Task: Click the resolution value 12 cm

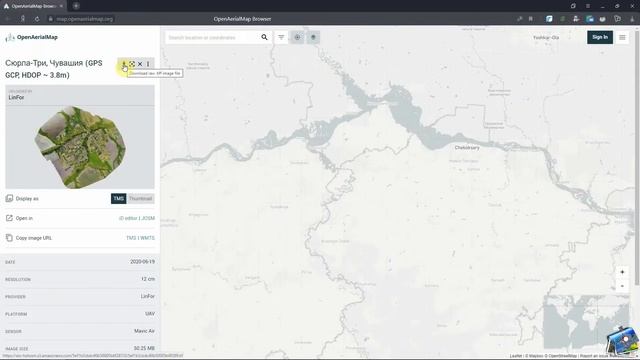Action: tap(148, 279)
